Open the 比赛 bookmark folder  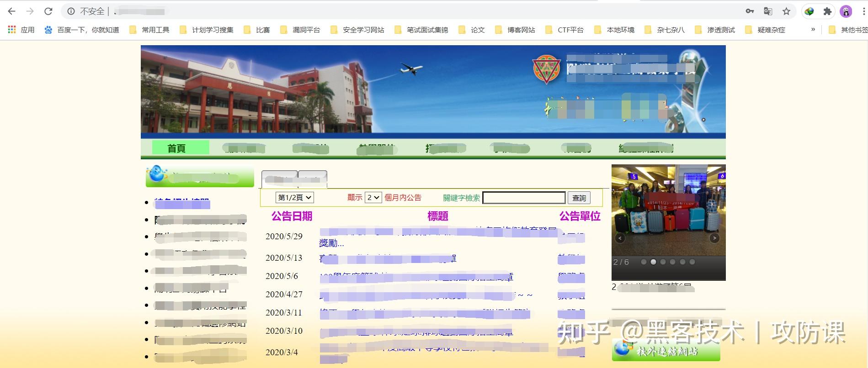click(x=257, y=30)
